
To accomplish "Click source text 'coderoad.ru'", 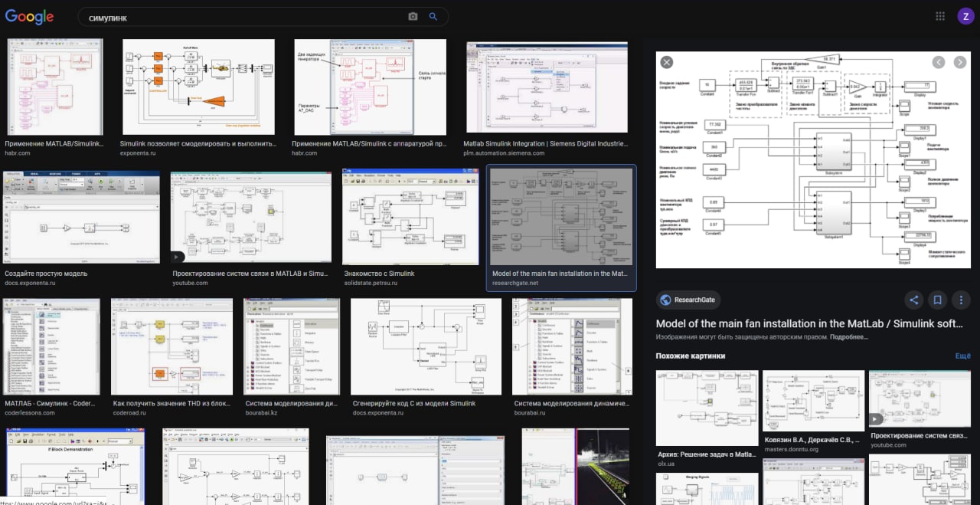I will 128,413.
